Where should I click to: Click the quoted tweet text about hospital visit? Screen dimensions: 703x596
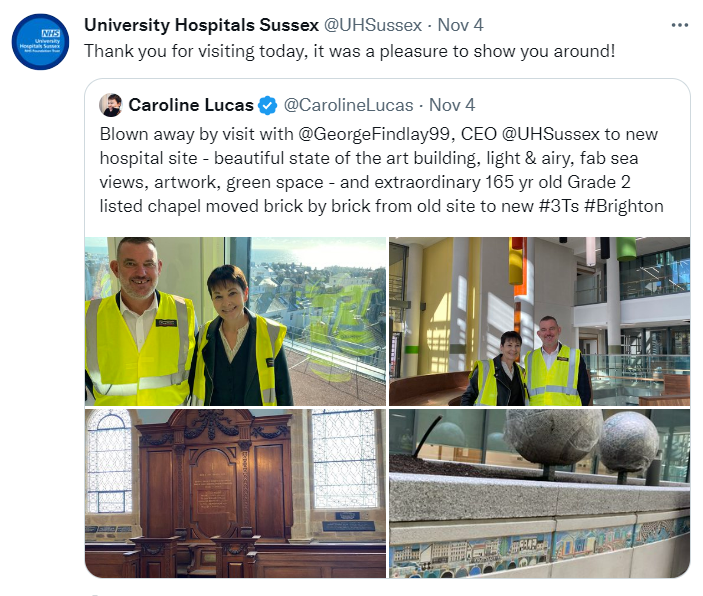point(381,170)
